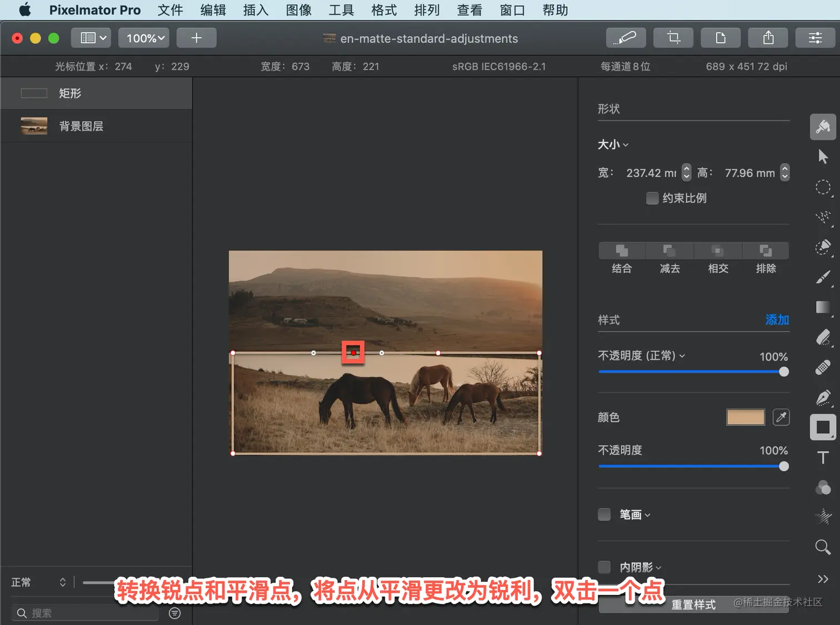Open the 查看 menu
The image size is (840, 625).
tap(469, 10)
